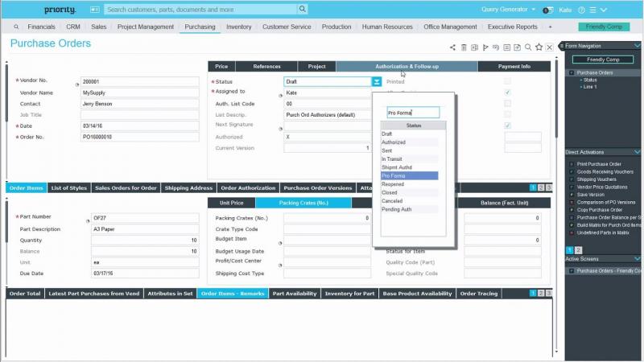The width and height of the screenshot is (644, 362).
Task: Open the Status field dropdown arrow
Action: coord(377,82)
